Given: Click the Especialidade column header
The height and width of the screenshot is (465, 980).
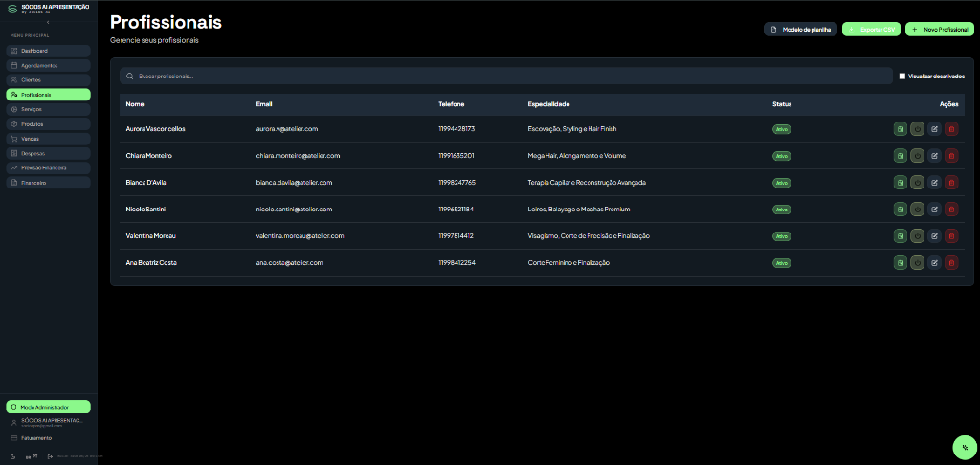Looking at the screenshot, I should point(548,104).
